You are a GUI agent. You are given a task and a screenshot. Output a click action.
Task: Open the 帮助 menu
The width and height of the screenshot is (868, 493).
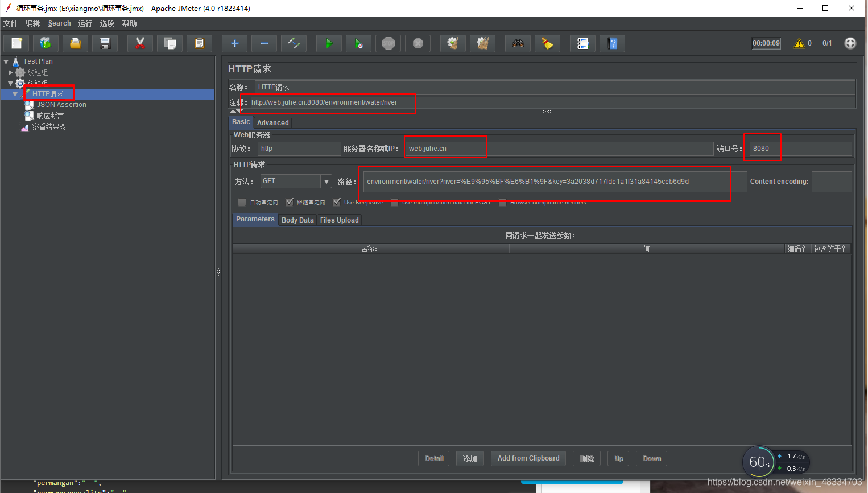[129, 23]
